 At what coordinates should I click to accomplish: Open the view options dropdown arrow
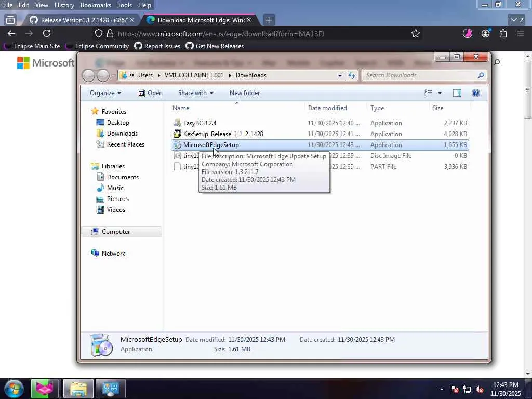coord(440,93)
